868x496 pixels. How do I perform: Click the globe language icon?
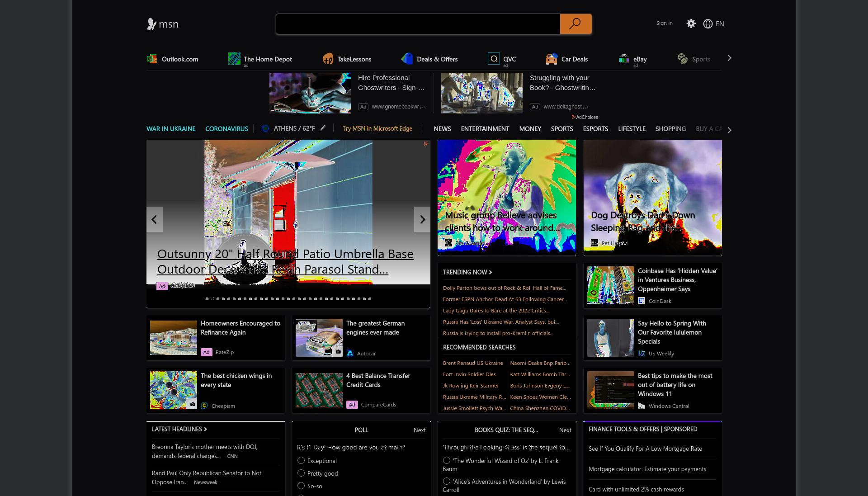click(x=708, y=24)
